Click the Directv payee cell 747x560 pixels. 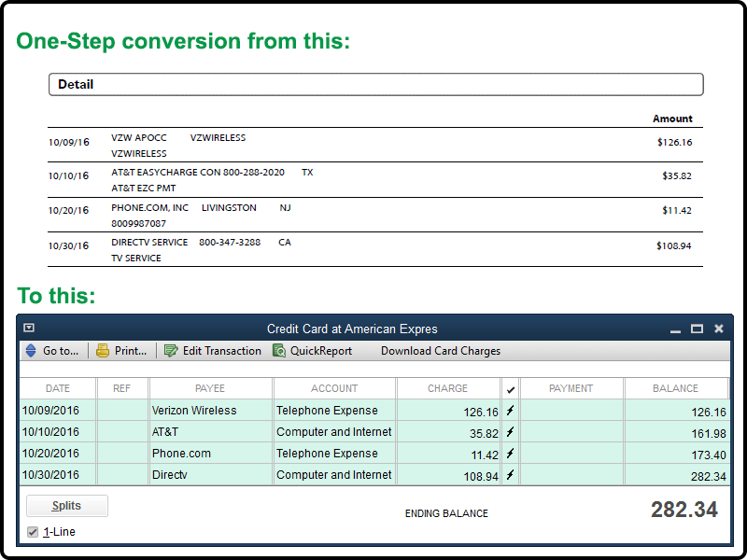point(211,475)
